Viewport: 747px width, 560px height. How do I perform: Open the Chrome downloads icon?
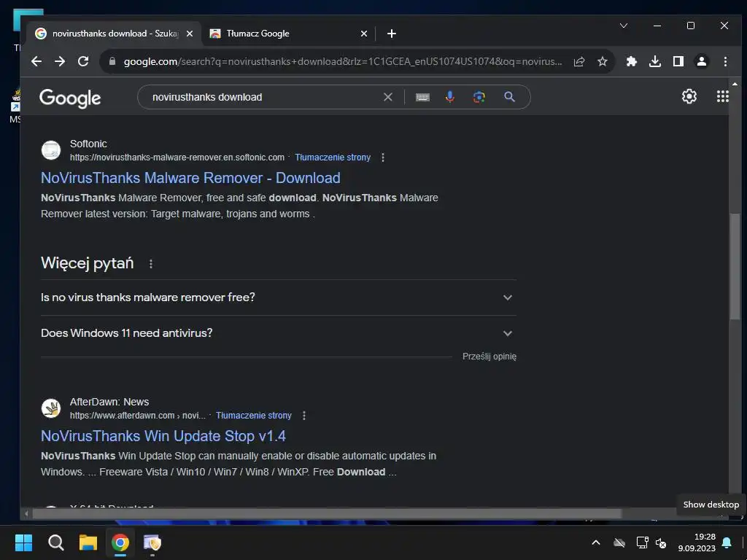655,61
